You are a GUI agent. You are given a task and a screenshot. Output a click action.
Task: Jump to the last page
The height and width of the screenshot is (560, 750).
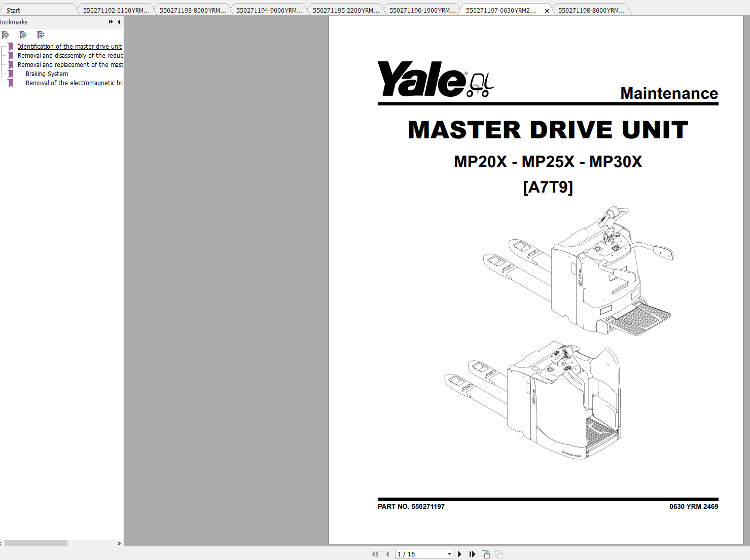(472, 554)
